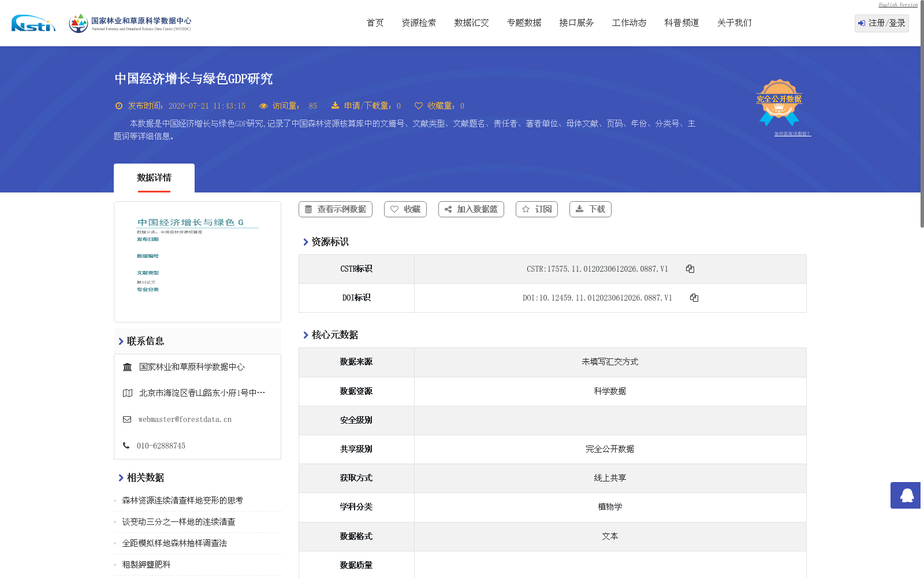Click the chevron beside 相关数据
The image size is (924, 578).
pyautogui.click(x=121, y=478)
